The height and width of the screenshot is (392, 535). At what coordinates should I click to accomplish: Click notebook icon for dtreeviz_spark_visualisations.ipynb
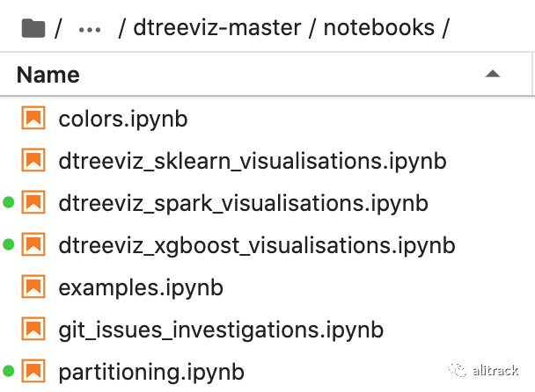(x=33, y=202)
